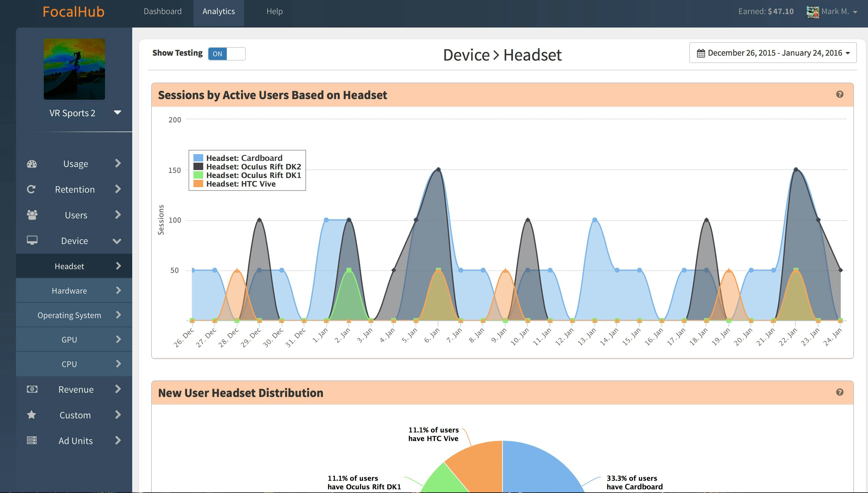The width and height of the screenshot is (868, 493).
Task: Open the Hardware submenu item
Action: point(69,291)
